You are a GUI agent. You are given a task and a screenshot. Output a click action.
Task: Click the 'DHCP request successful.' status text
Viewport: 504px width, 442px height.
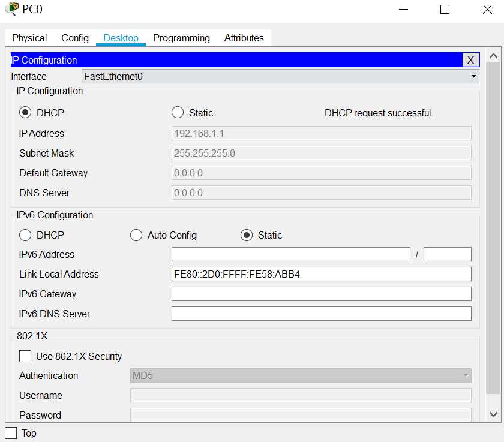[x=379, y=113]
